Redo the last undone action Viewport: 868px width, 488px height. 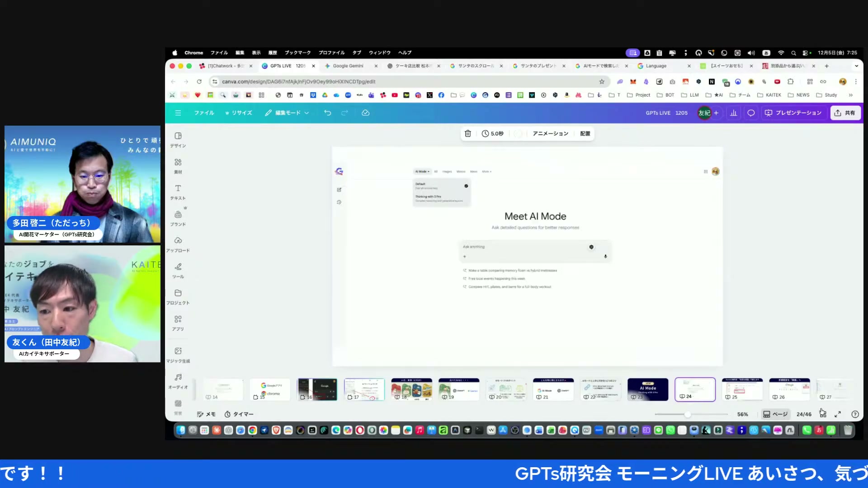coord(345,113)
